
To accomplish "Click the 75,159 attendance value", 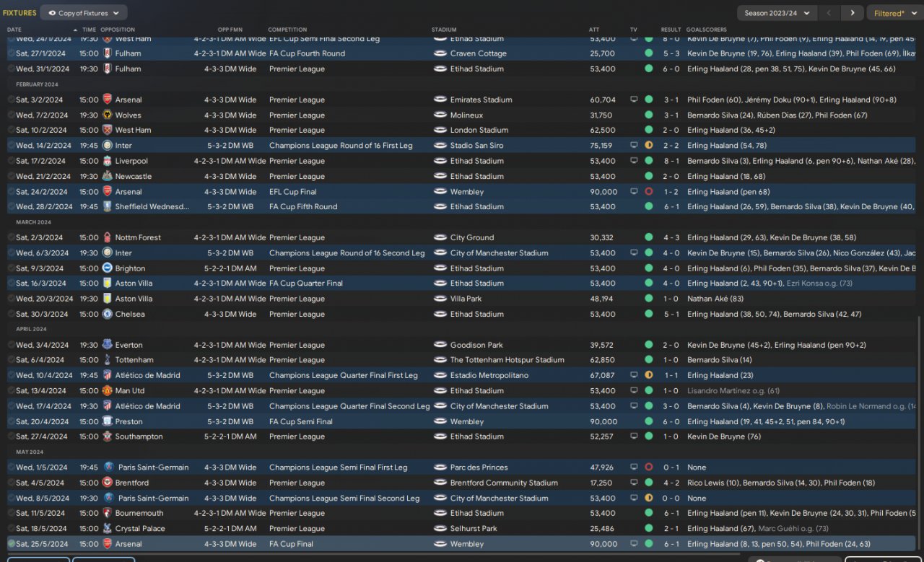I will pos(601,145).
